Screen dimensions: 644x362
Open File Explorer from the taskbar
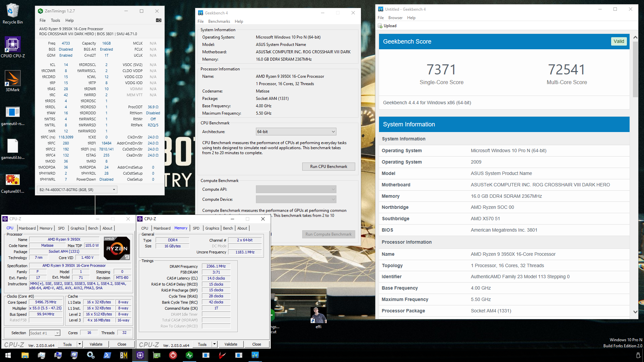tap(25, 355)
